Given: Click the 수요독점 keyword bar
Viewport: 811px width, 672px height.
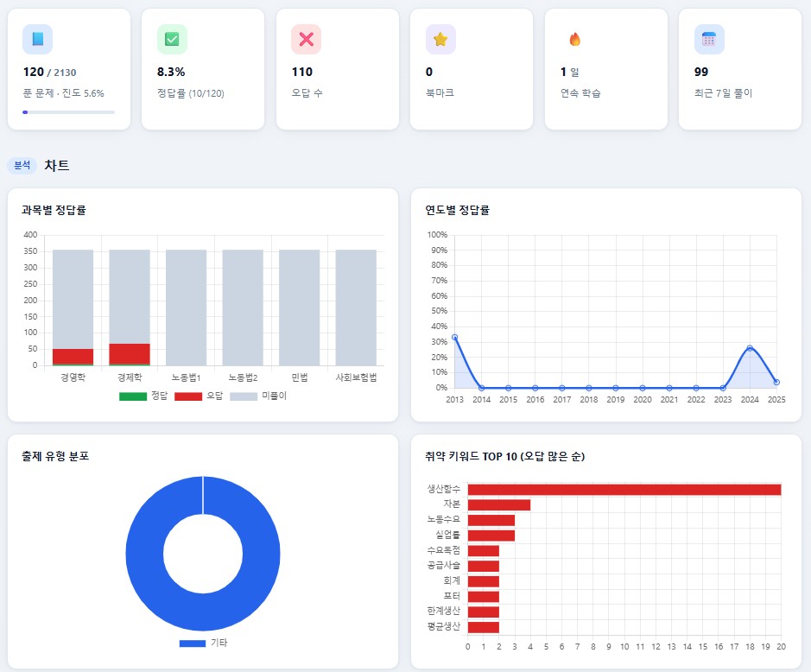Looking at the screenshot, I should tap(484, 551).
